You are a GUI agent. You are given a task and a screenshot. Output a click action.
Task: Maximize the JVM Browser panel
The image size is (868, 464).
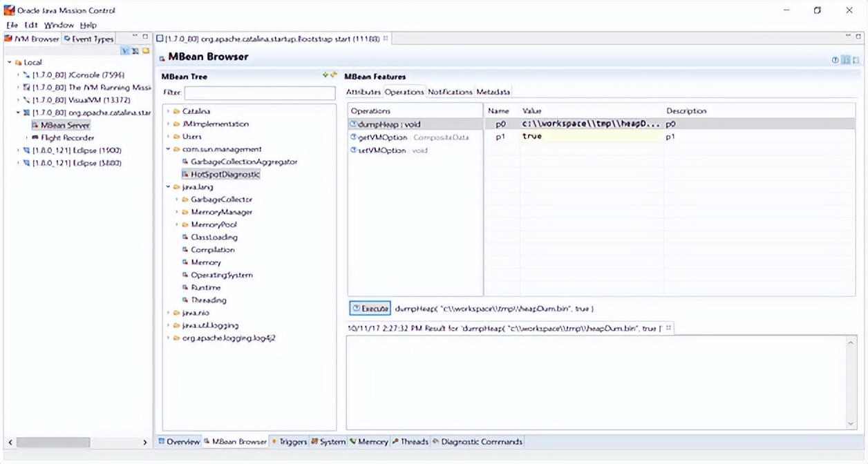tap(145, 37)
